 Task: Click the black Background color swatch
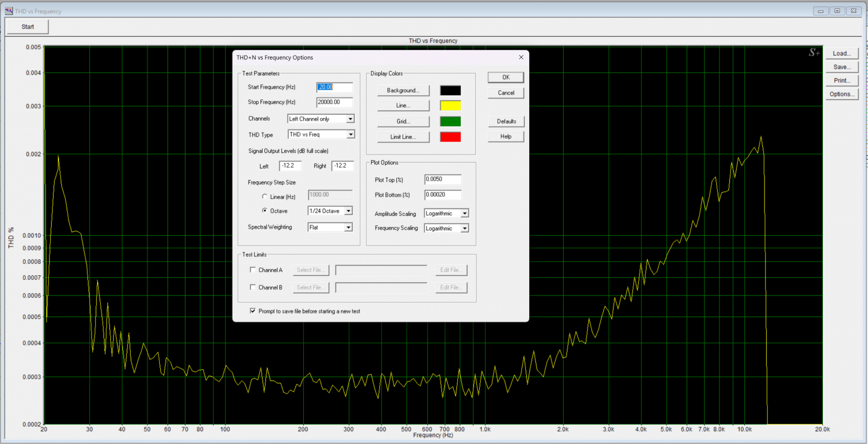pyautogui.click(x=450, y=90)
